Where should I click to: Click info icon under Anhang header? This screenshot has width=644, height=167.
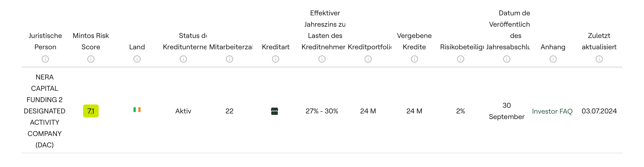[553, 59]
